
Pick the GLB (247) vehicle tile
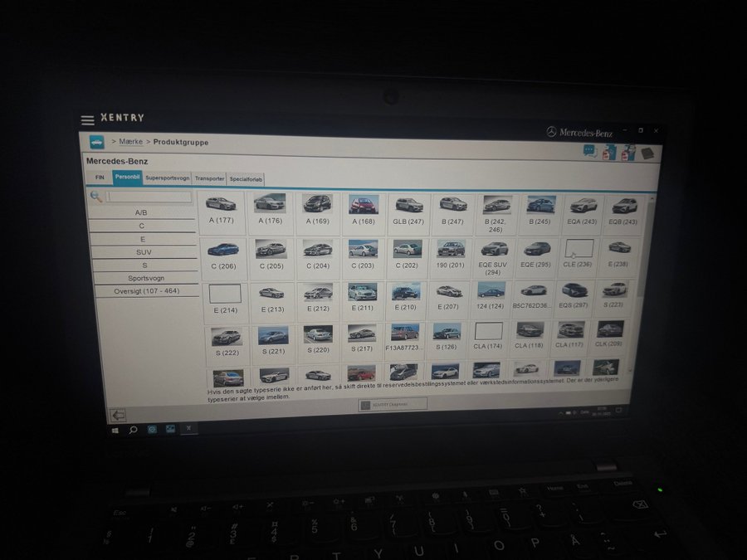tap(408, 210)
